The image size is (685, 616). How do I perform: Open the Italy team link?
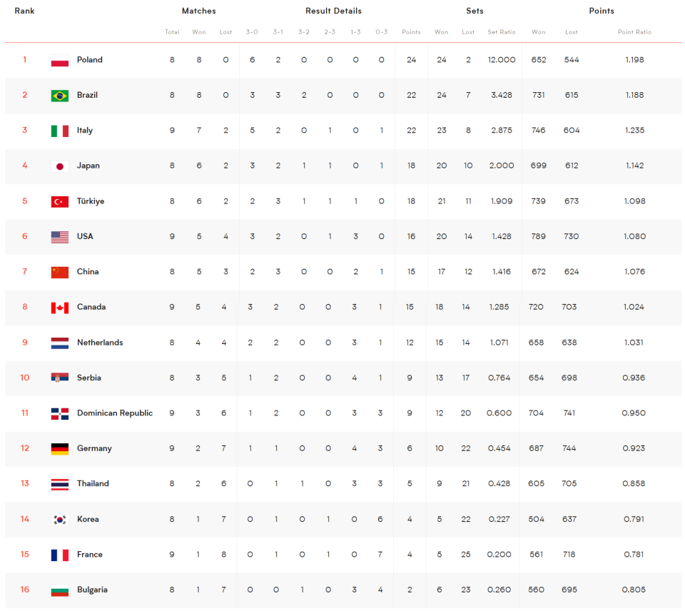pos(85,130)
